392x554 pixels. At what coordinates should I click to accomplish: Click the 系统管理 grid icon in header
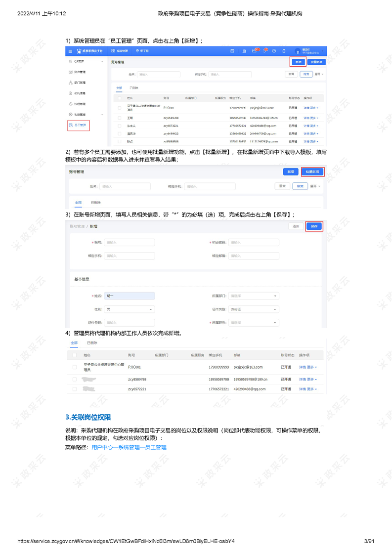pyautogui.click(x=113, y=51)
